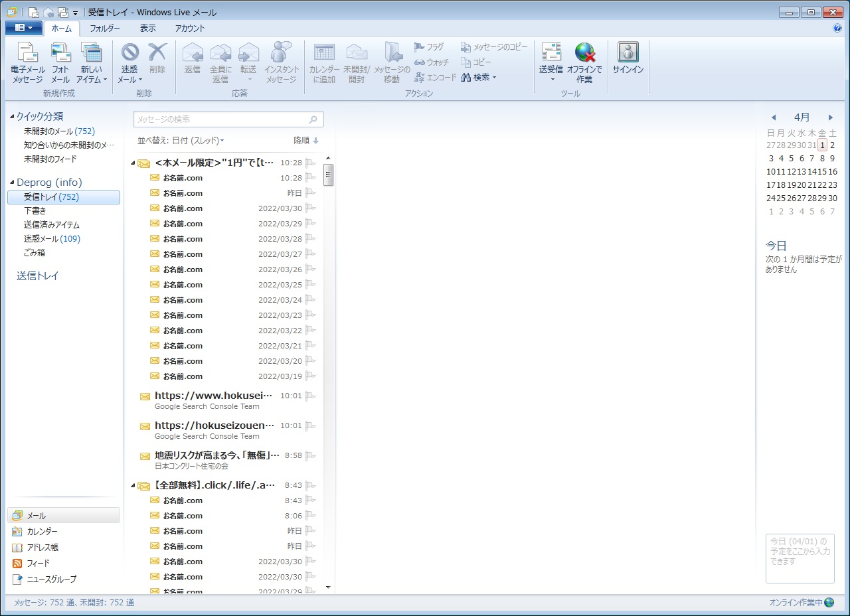The image size is (850, 616).
Task: Click the search magnifier icon
Action: [x=313, y=119]
